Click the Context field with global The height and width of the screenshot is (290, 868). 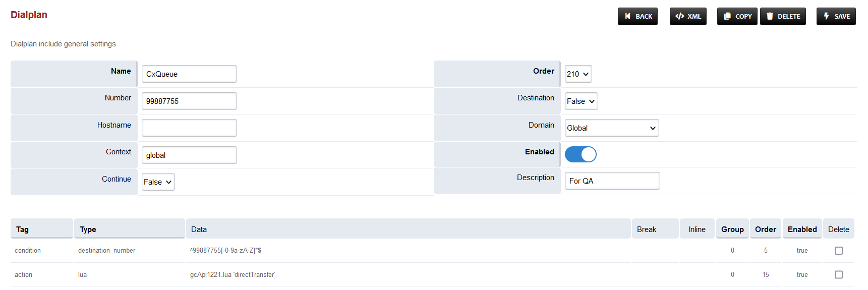(x=189, y=155)
